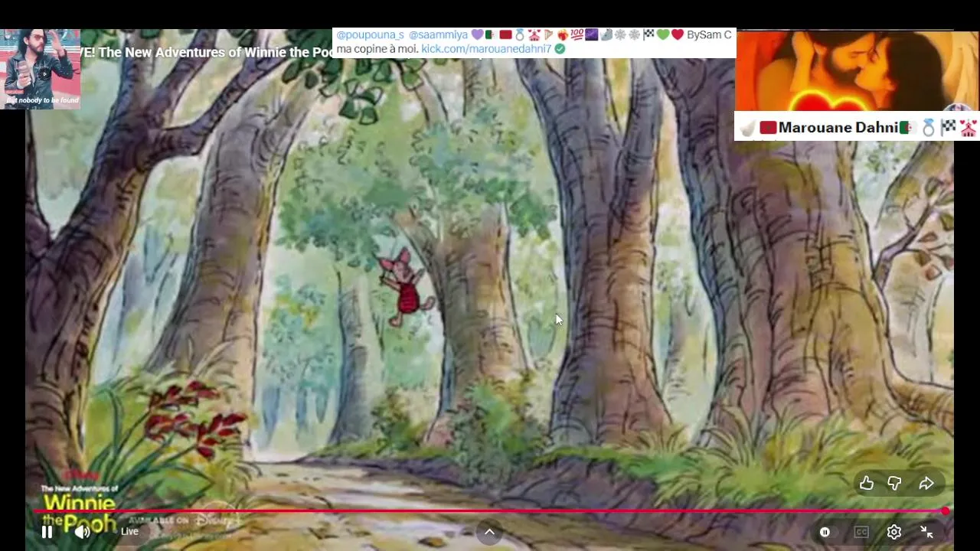Like the video with thumbs up
Viewport: 980px width, 551px height.
(x=866, y=483)
